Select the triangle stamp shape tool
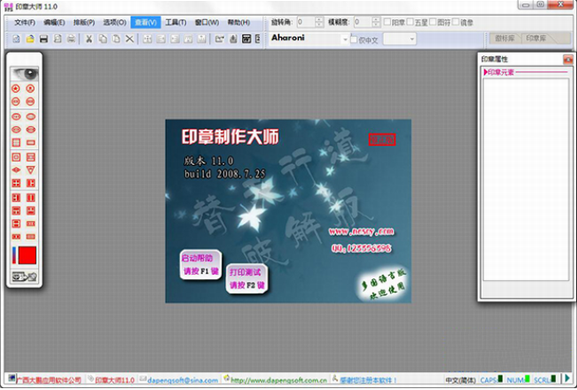The width and height of the screenshot is (577, 390). [31, 170]
